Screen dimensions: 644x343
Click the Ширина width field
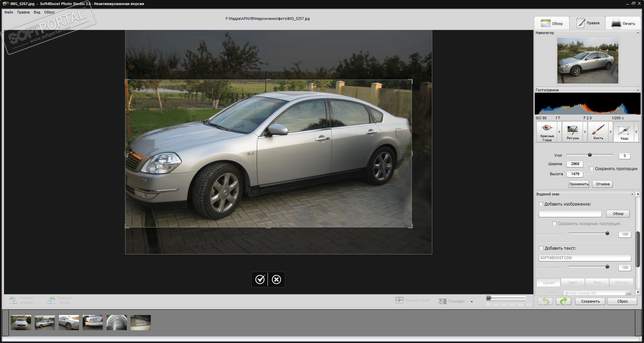pyautogui.click(x=575, y=164)
